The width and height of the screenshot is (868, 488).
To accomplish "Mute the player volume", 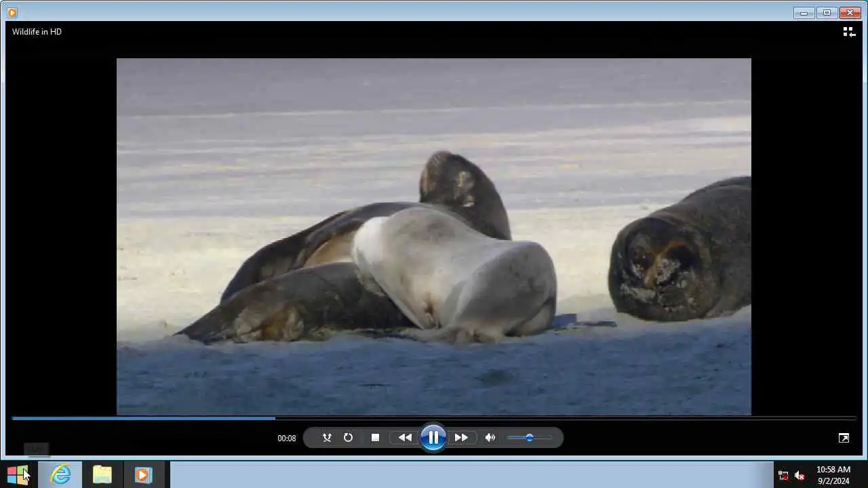I will click(x=490, y=438).
